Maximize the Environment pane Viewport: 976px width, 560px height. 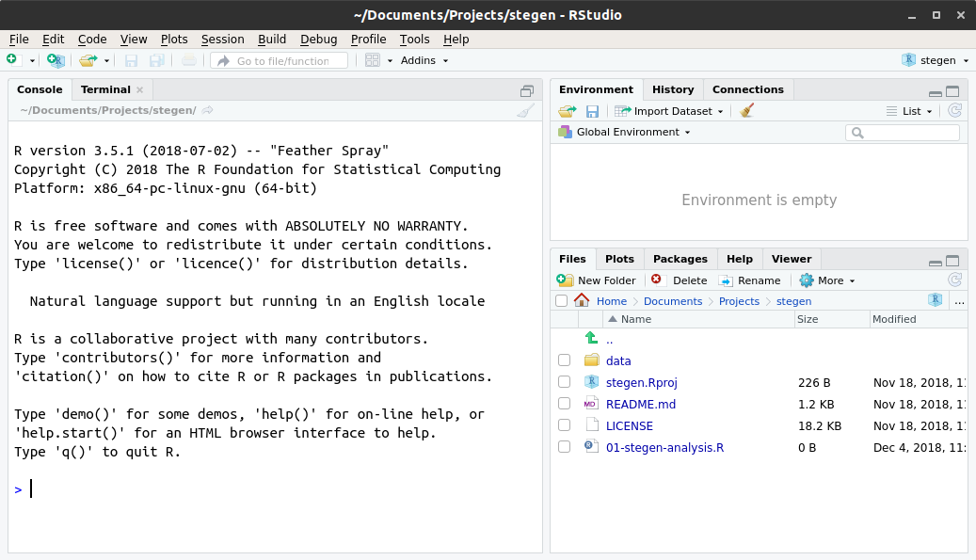952,91
